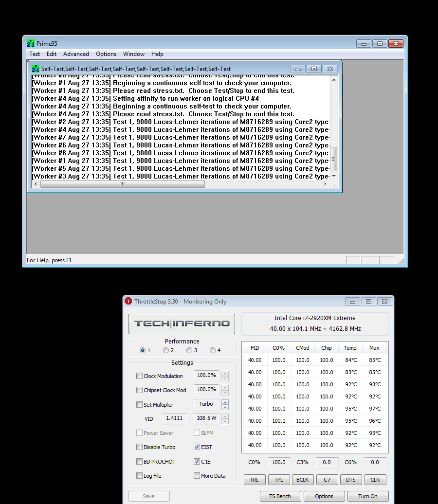Check the More Data option

[197, 475]
